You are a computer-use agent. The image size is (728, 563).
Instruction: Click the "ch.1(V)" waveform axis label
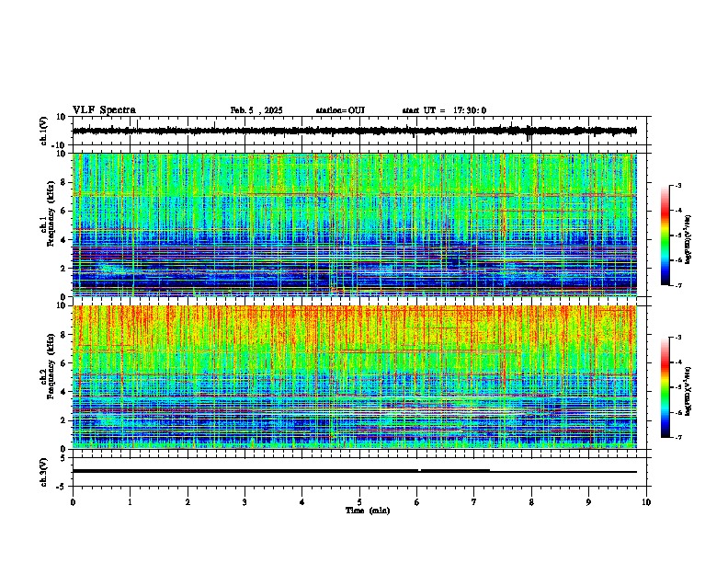(x=44, y=131)
